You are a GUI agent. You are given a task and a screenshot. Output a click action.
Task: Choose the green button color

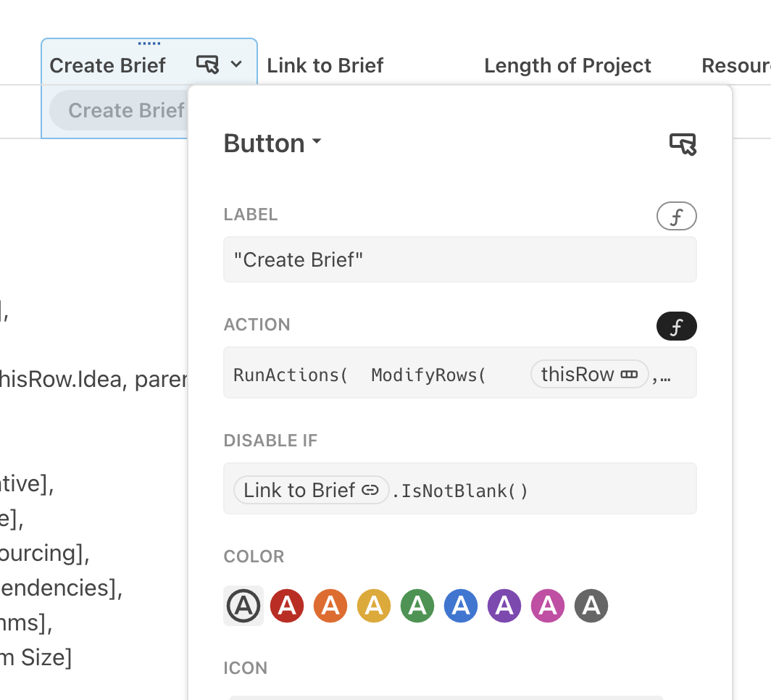pyautogui.click(x=417, y=606)
